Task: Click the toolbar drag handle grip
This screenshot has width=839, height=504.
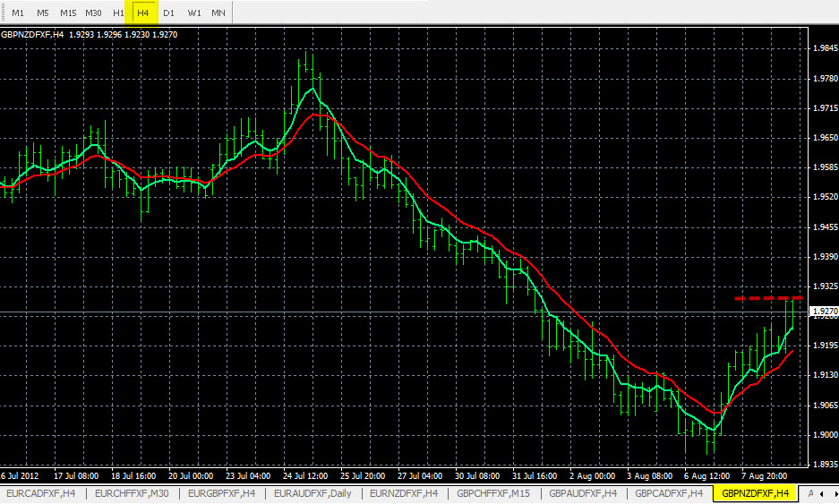Action: (3, 13)
